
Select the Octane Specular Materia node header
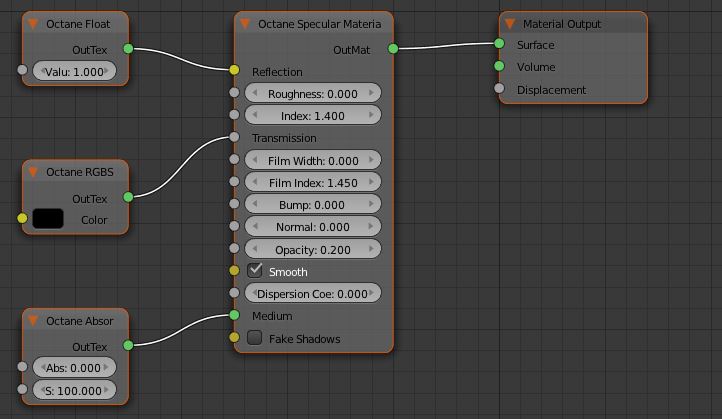pos(314,23)
